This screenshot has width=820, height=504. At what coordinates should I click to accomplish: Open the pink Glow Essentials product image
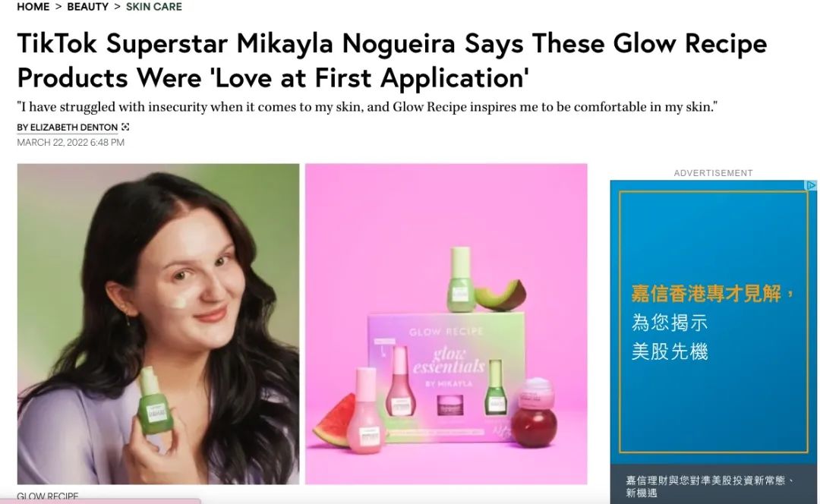pos(446,323)
